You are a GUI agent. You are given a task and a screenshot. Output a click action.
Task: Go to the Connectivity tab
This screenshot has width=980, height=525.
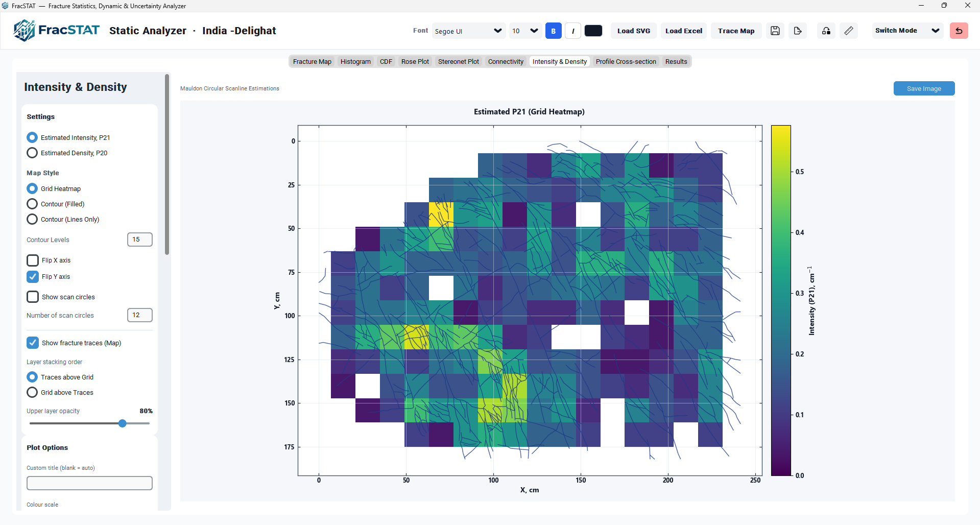[506, 61]
